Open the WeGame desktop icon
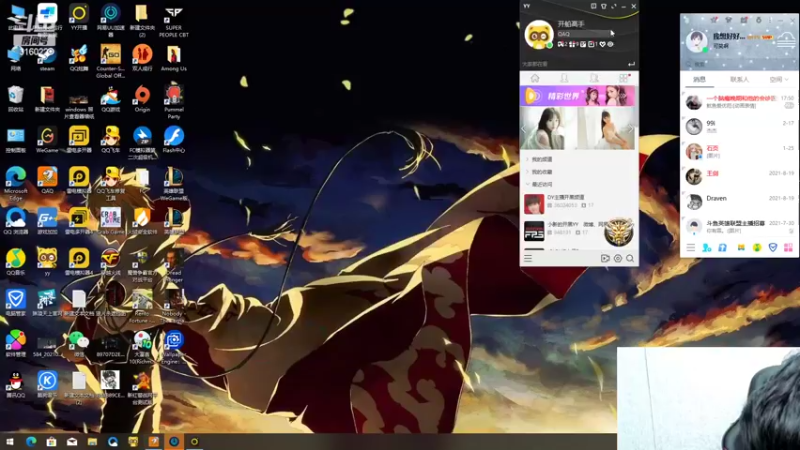800x450 pixels. tap(47, 140)
